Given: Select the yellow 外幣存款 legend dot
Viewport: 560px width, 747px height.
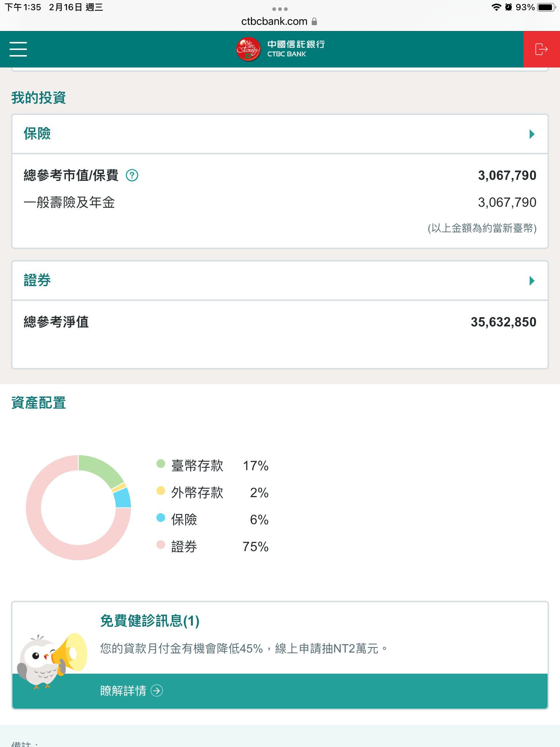Looking at the screenshot, I should coord(161,491).
